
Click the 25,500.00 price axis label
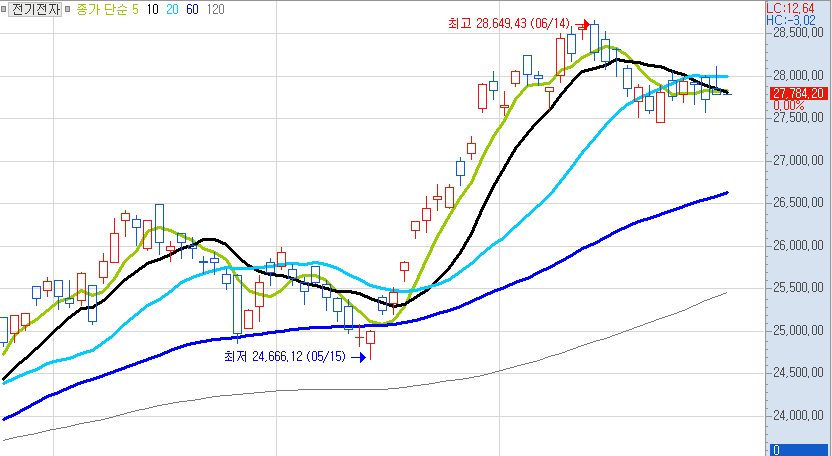pos(799,288)
